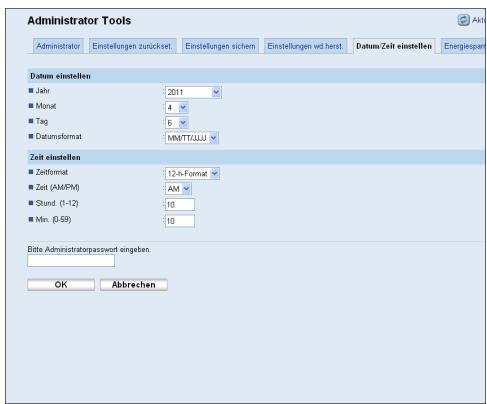Image resolution: width=487 pixels, height=404 pixels.
Task: Click the Abbrechen button
Action: pyautogui.click(x=134, y=285)
